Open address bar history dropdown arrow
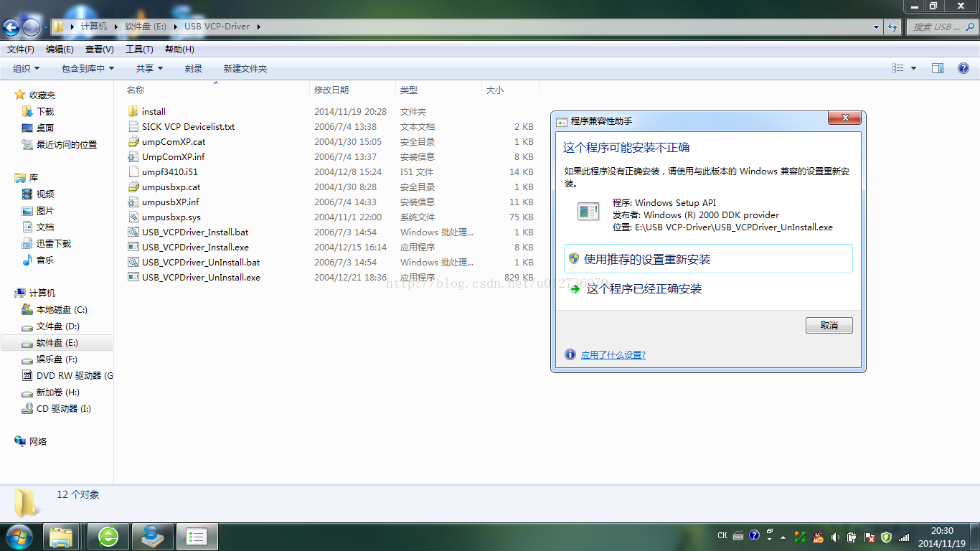The height and width of the screenshot is (551, 980). 877,27
